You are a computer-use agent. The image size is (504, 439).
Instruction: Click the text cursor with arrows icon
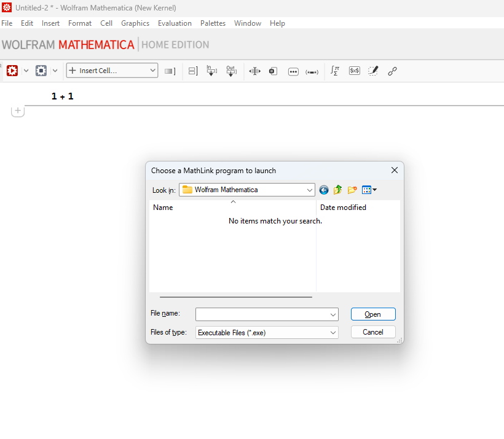(x=254, y=71)
